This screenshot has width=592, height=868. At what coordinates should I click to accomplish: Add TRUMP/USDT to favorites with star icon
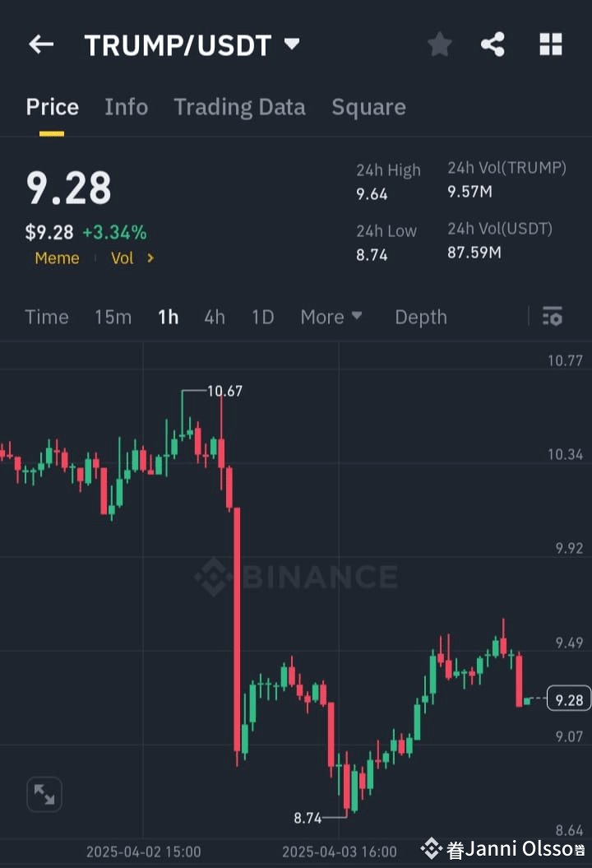[x=439, y=44]
